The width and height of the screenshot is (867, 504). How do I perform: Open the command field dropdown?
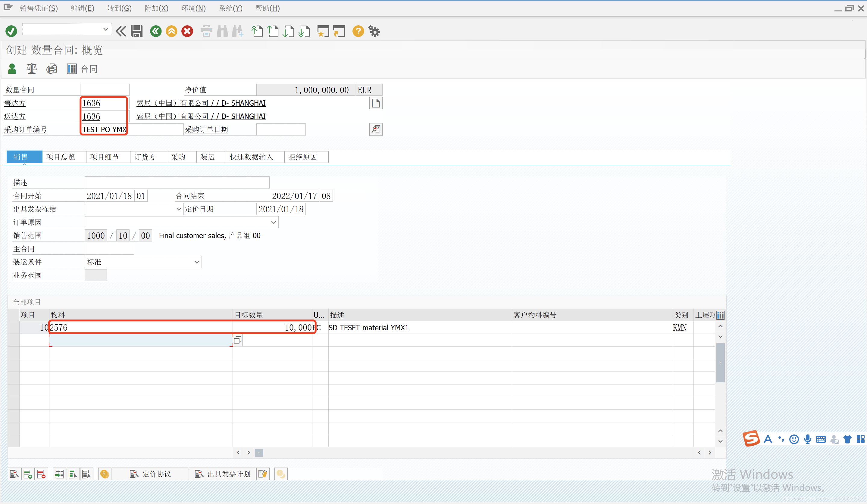(106, 29)
